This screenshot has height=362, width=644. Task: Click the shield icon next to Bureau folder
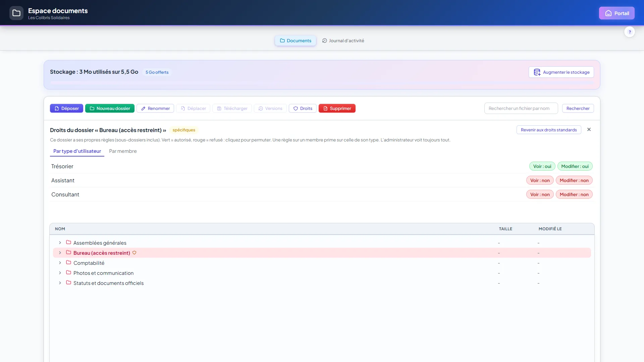point(134,253)
